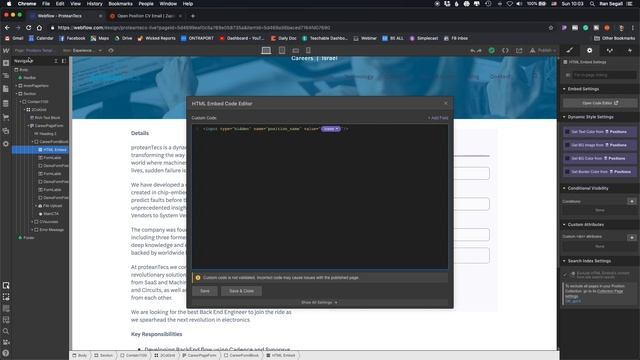
Task: Open the search icon in left sidebar bottom
Action: pos(6,331)
